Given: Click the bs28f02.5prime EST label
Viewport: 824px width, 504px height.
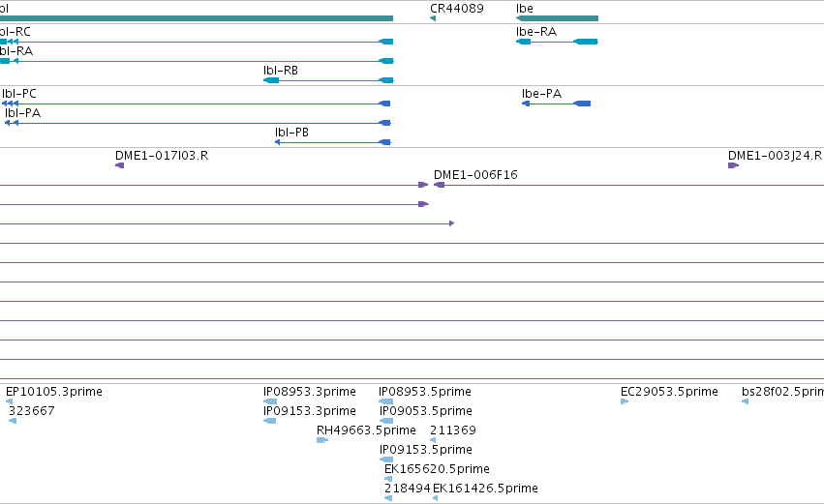Looking at the screenshot, I should 782,392.
